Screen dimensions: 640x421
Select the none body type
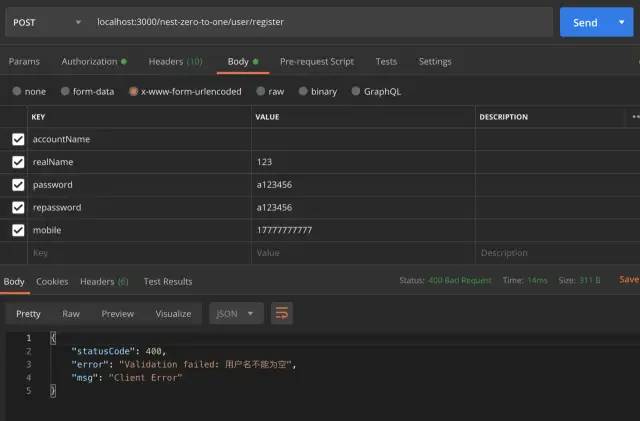17,91
